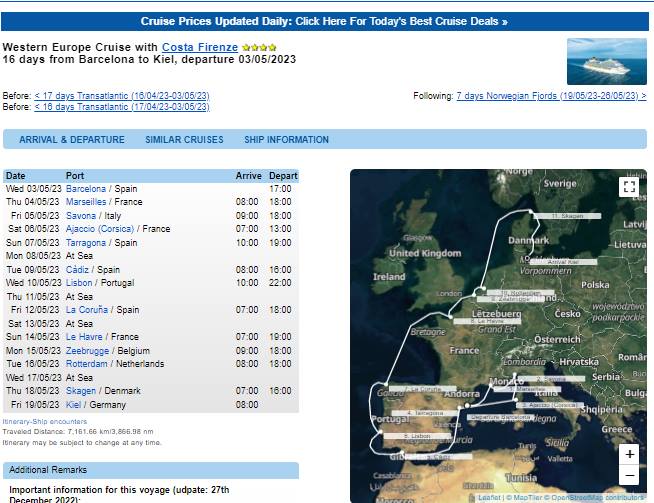Switch to the Arrival & Departure tab
654x503 pixels.
pos(72,140)
